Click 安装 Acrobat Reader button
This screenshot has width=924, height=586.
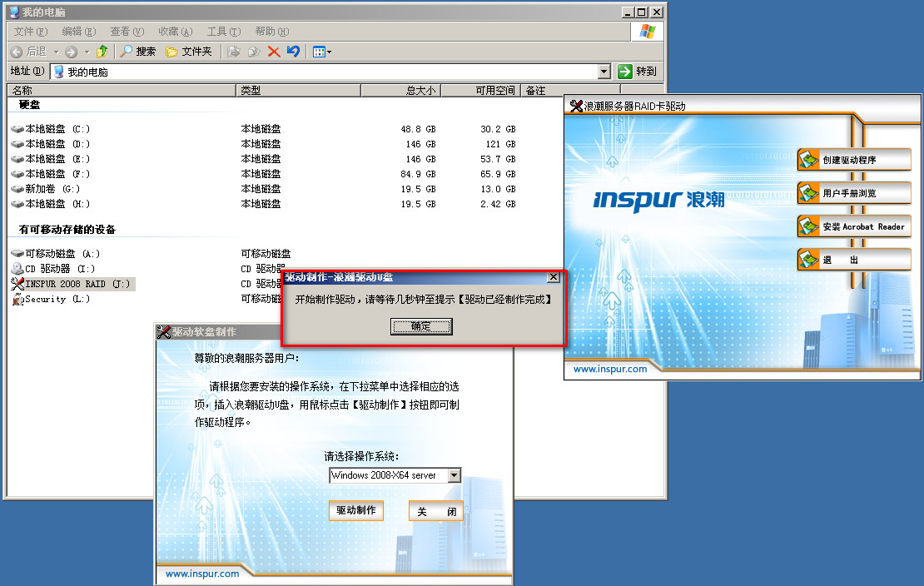pyautogui.click(x=854, y=226)
